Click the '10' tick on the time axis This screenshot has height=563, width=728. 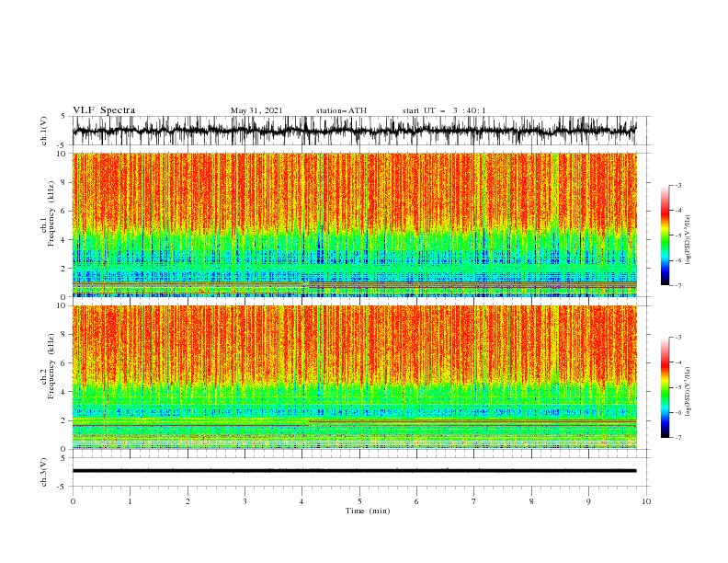point(646,501)
